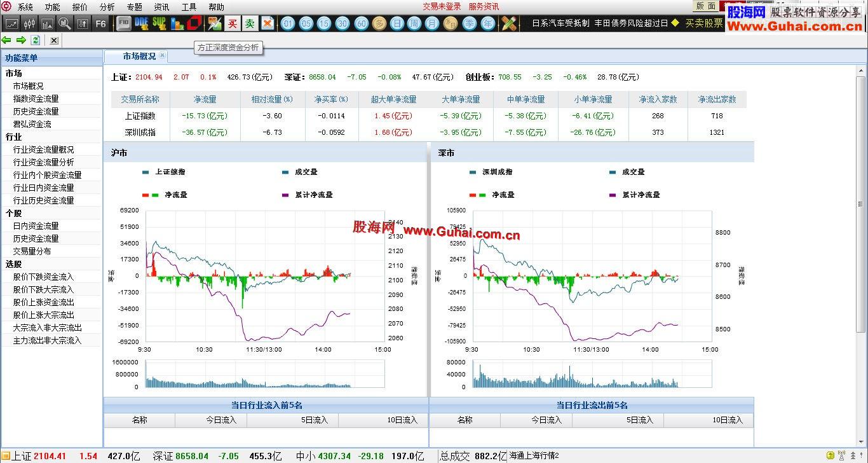Select 行业资金流量概况
868x463 pixels.
44,149
